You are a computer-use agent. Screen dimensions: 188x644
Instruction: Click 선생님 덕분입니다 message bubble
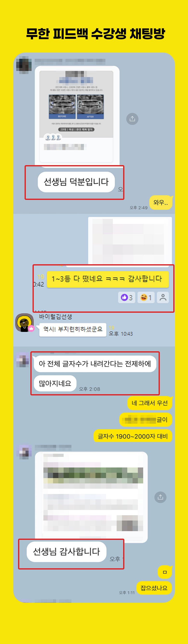[76, 182]
